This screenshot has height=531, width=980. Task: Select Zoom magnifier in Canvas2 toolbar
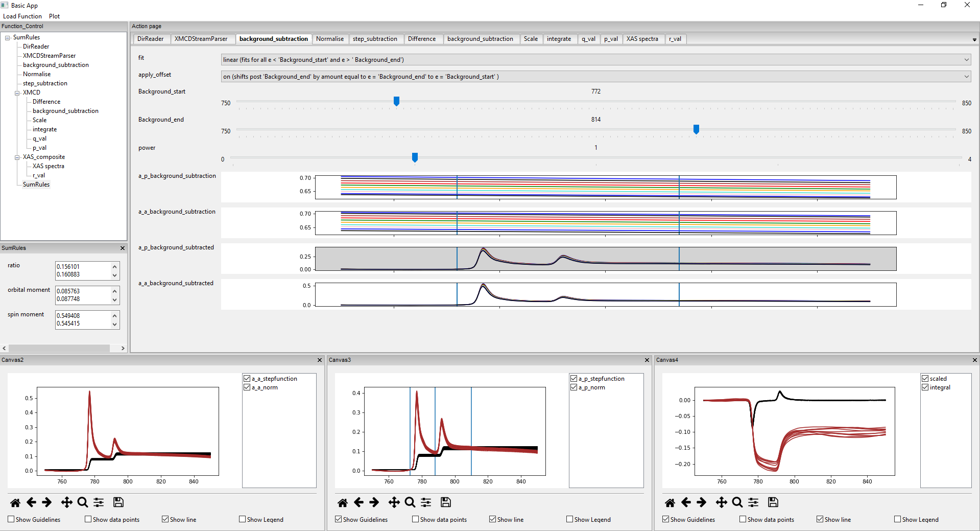(83, 502)
